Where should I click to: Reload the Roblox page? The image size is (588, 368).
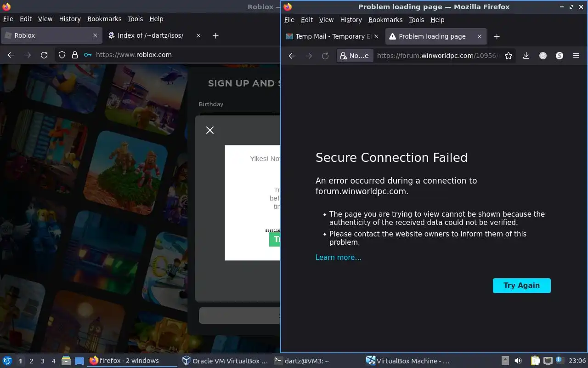pos(44,55)
